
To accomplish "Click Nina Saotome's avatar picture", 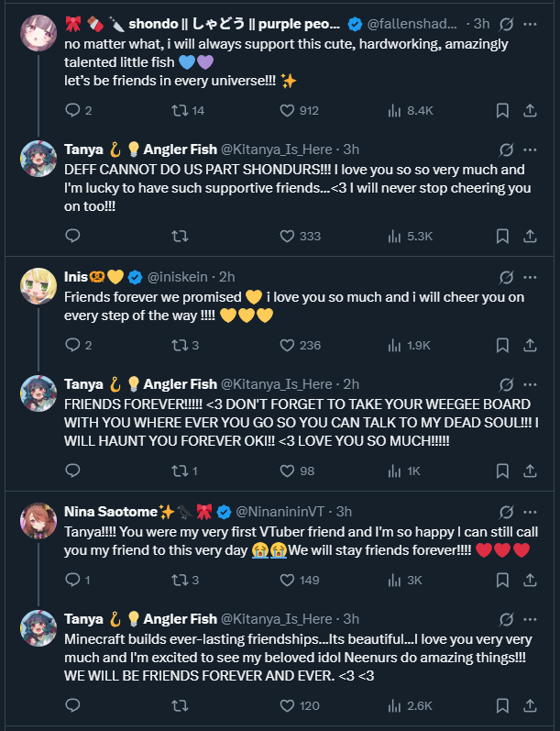I will coord(38,520).
